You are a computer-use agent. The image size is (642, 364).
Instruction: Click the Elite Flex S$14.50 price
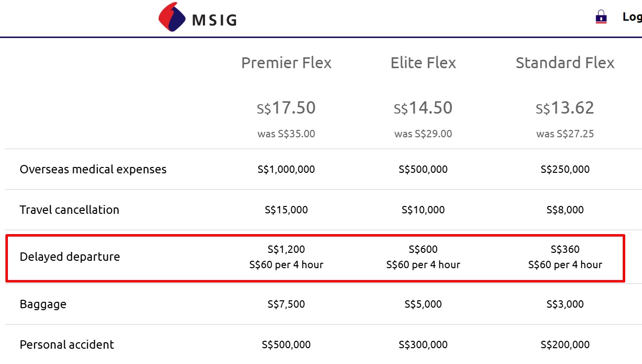pyautogui.click(x=423, y=108)
